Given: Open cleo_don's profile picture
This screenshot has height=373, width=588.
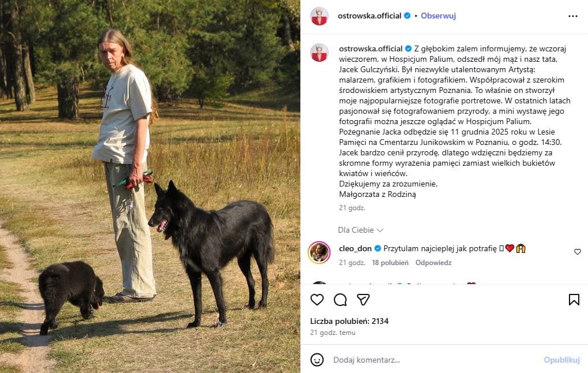Looking at the screenshot, I should (x=319, y=253).
